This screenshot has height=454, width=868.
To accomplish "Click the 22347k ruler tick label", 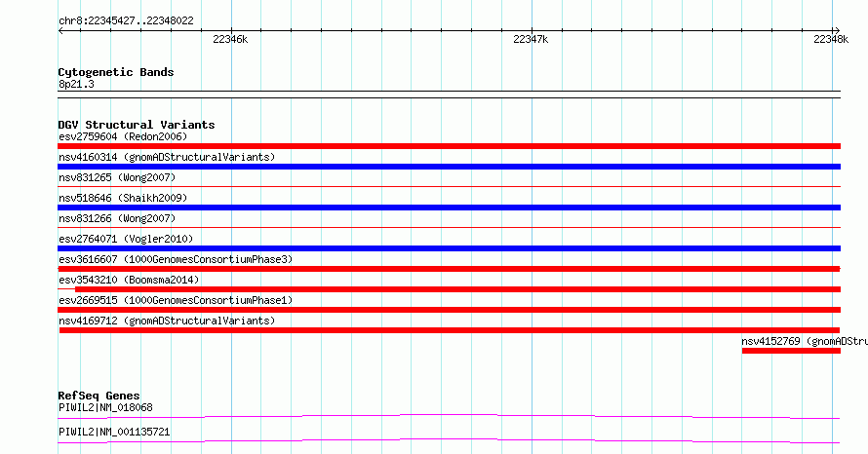I will (x=531, y=39).
